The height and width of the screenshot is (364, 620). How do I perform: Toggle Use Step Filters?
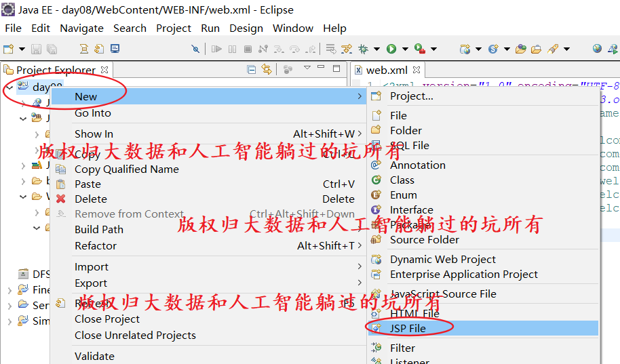[347, 49]
